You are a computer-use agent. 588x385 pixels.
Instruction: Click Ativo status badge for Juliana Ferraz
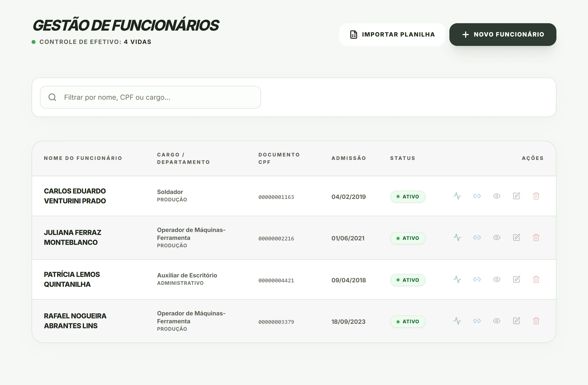(408, 238)
